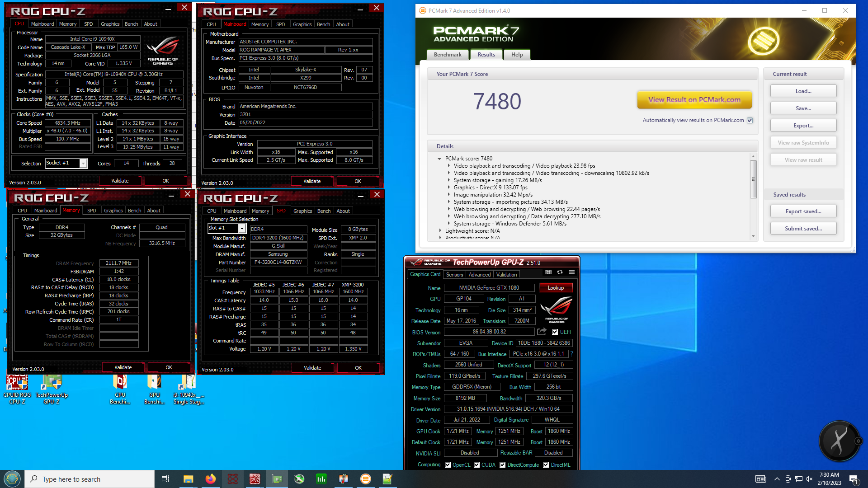Open the GPU Benchmark desktop icon

coord(154,389)
